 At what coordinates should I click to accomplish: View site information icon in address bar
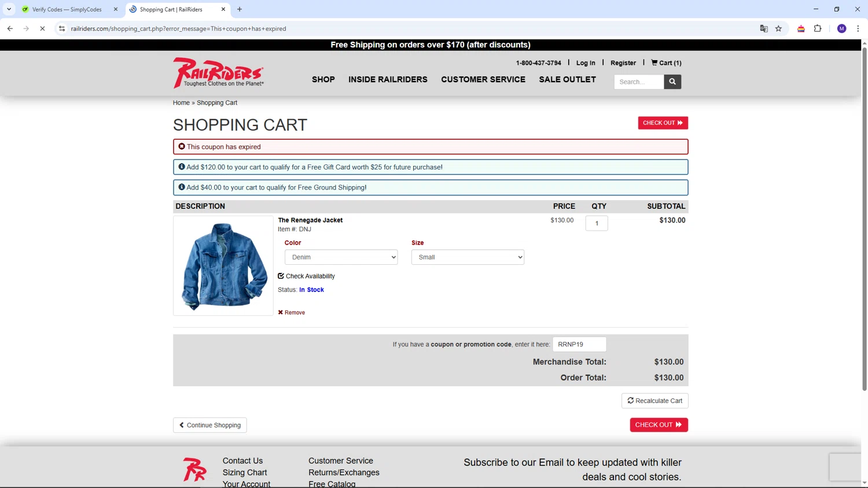click(62, 28)
